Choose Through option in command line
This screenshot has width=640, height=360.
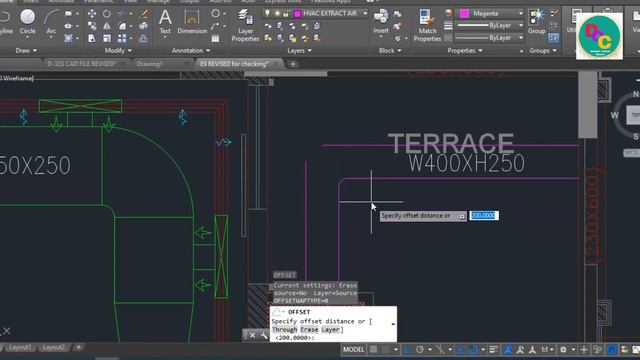click(284, 330)
